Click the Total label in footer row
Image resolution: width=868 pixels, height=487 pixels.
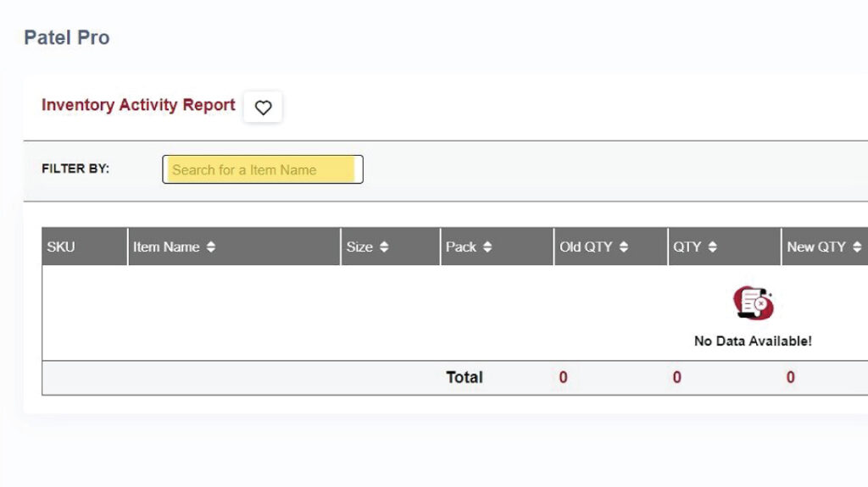click(x=465, y=378)
